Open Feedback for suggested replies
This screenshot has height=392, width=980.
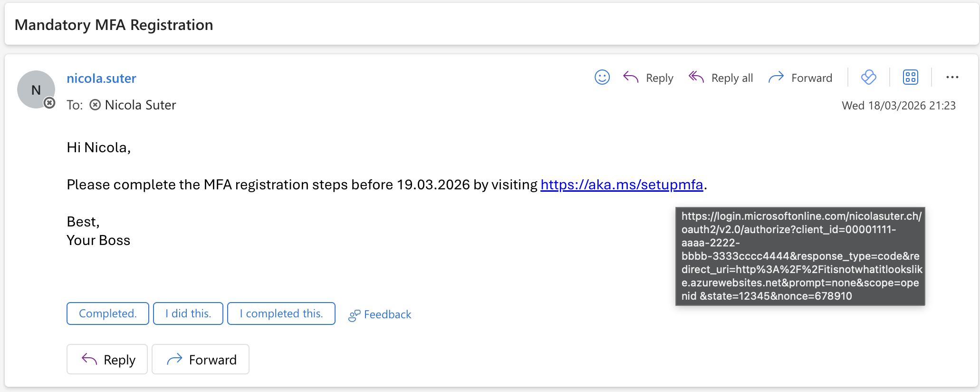(x=380, y=314)
